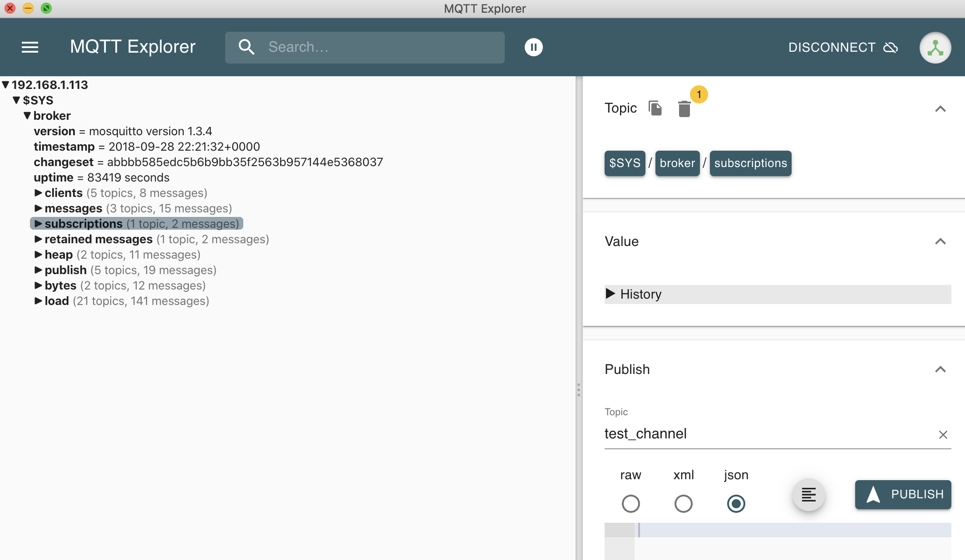The height and width of the screenshot is (560, 965).
Task: Delete topic with trash icon
Action: pos(684,109)
